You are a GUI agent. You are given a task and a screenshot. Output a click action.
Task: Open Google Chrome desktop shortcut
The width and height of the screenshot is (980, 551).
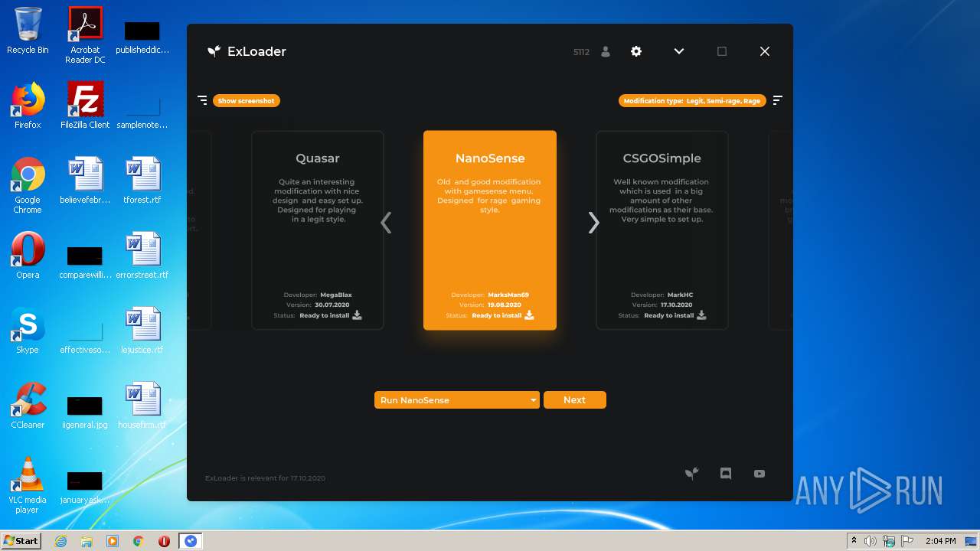pyautogui.click(x=28, y=185)
